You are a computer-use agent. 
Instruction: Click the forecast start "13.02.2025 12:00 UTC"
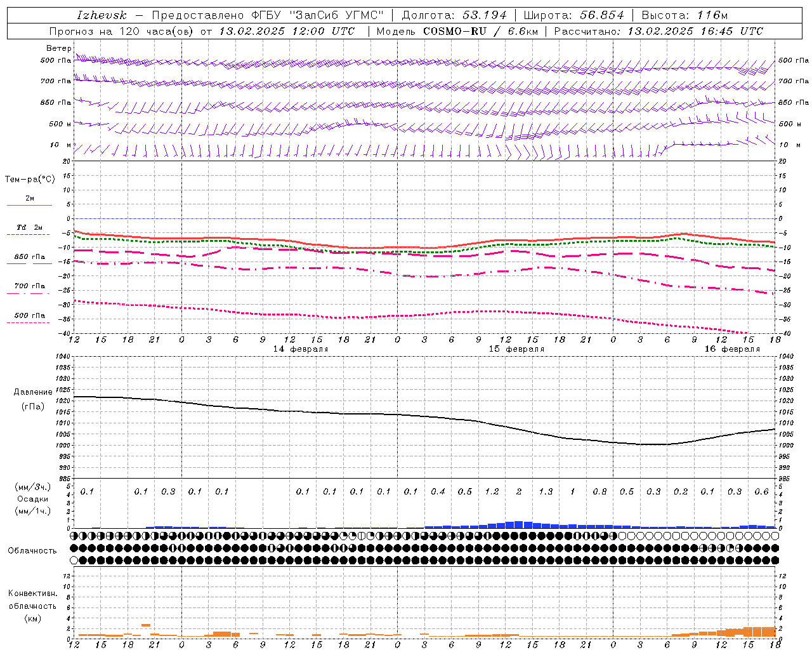(x=287, y=31)
